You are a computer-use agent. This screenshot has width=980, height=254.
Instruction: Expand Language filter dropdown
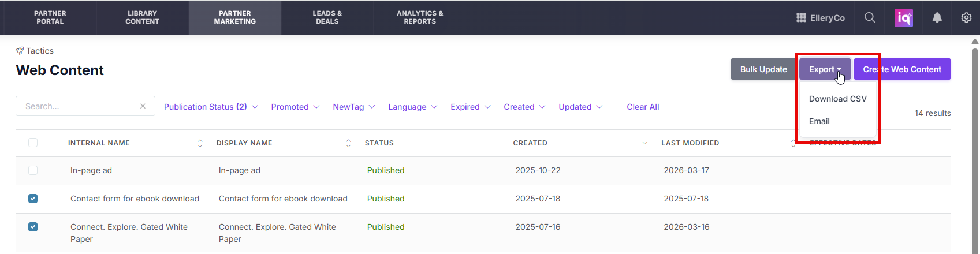tap(413, 107)
